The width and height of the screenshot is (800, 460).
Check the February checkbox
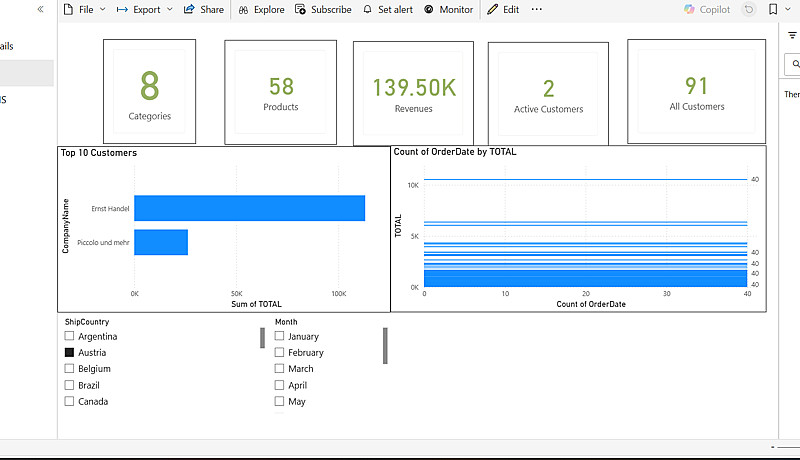tap(279, 352)
